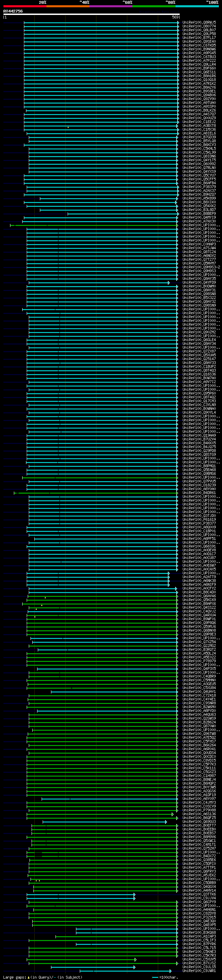Click the purple ~60% identity legend bar

(x=111, y=6)
